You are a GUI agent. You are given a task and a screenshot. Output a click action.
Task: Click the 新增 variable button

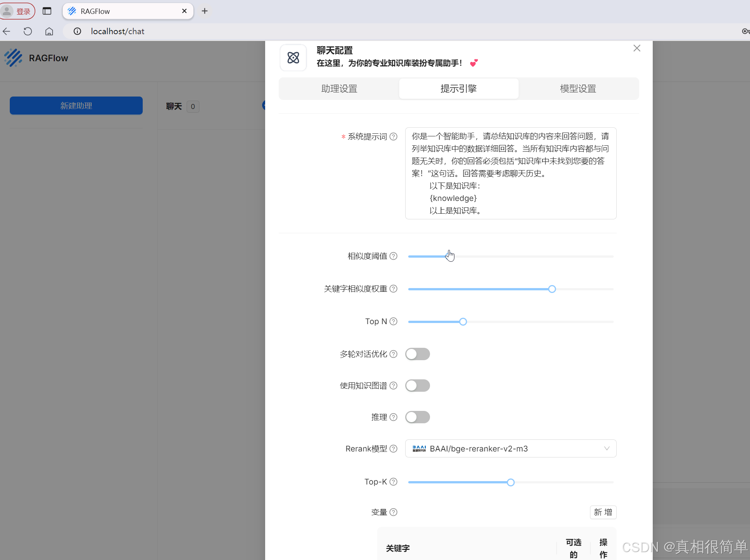point(603,512)
